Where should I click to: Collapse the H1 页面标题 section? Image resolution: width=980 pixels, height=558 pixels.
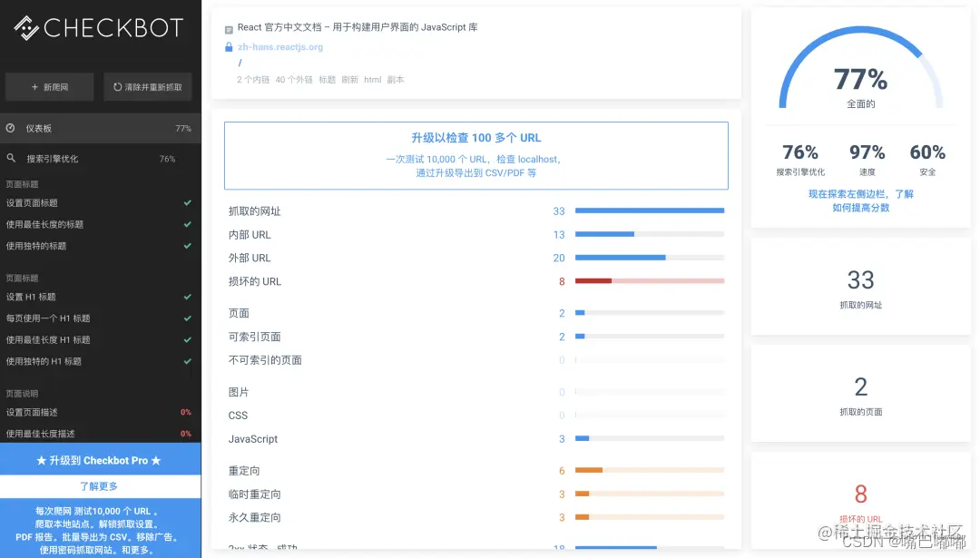click(x=20, y=277)
